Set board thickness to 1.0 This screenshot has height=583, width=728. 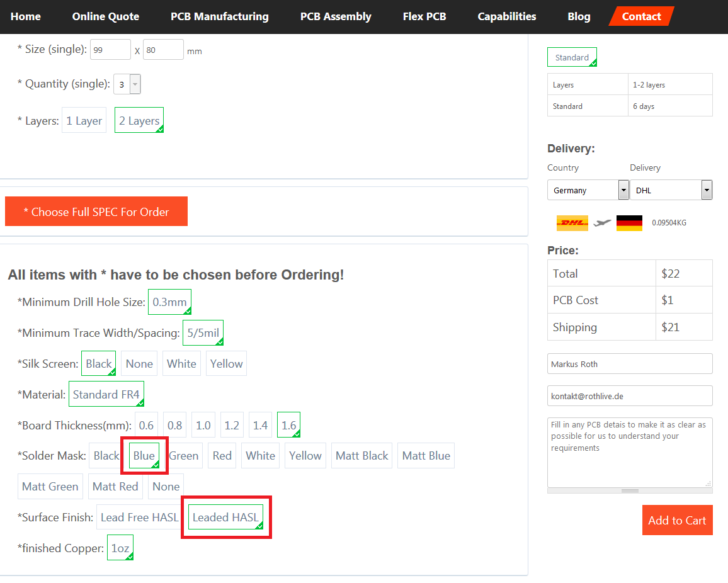point(203,425)
